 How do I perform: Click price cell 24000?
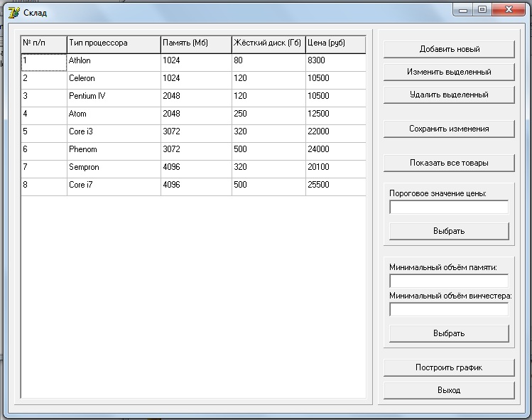(336, 151)
